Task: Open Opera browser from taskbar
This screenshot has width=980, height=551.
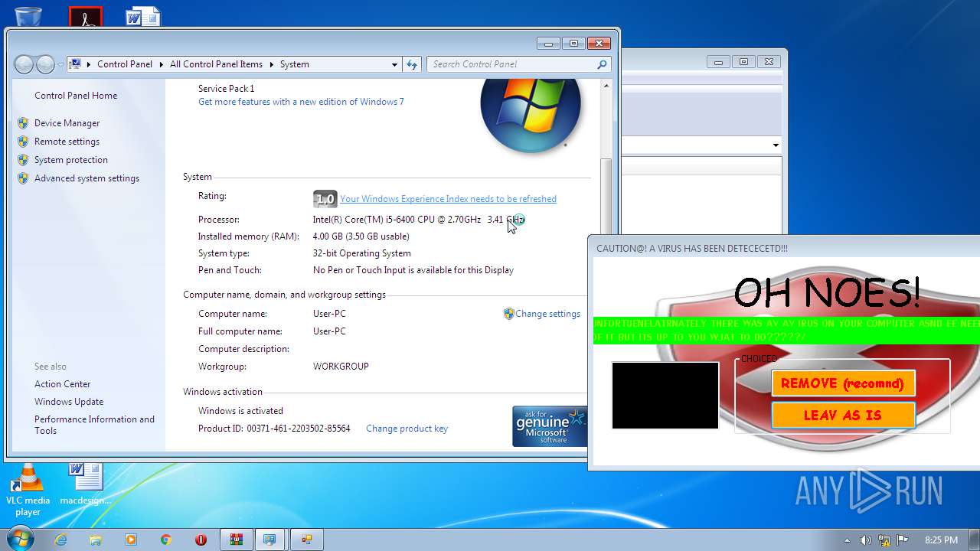Action: pyautogui.click(x=201, y=540)
